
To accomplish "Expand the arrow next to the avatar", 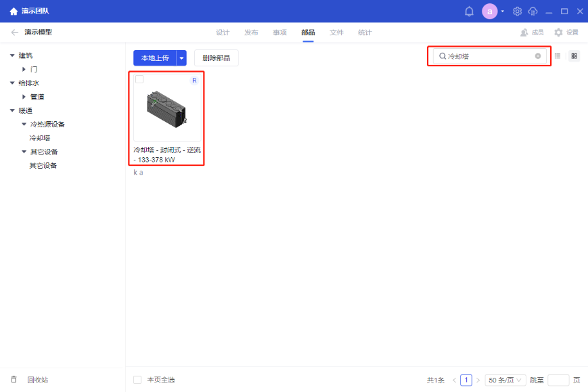I will pyautogui.click(x=503, y=12).
